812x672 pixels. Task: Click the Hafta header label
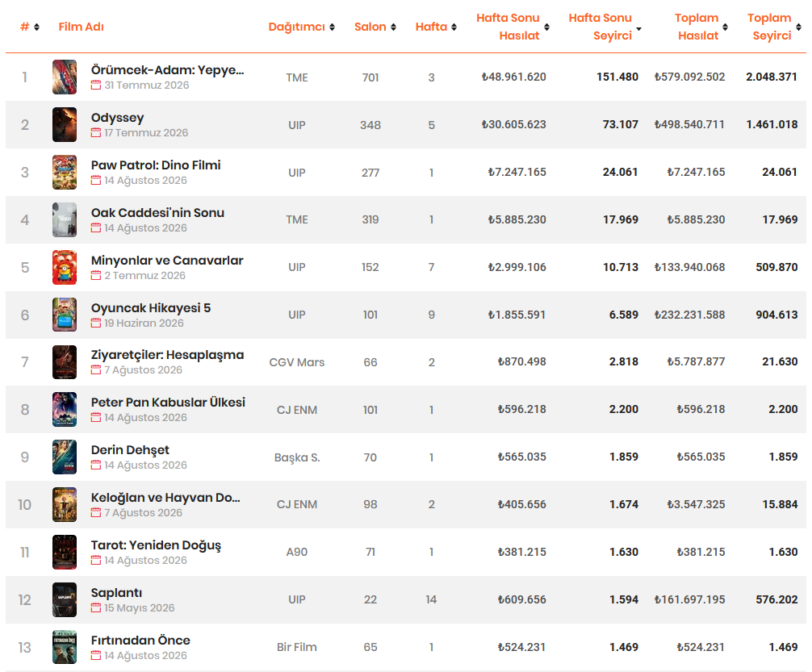(431, 27)
